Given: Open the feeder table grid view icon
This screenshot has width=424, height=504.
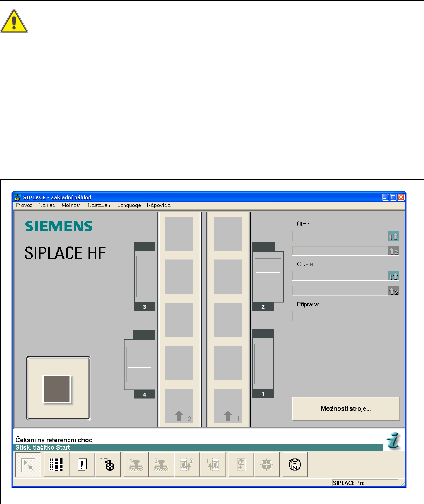Looking at the screenshot, I should [x=56, y=465].
